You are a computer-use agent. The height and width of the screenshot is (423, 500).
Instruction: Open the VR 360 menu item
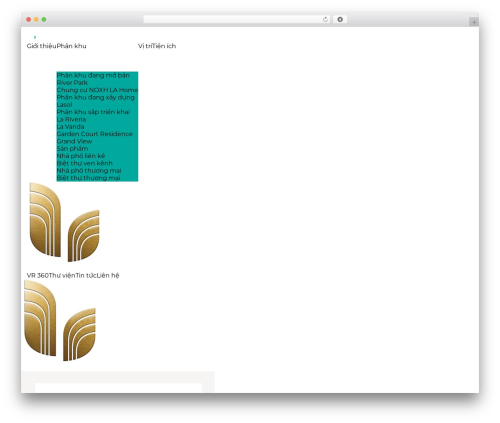[x=38, y=275]
